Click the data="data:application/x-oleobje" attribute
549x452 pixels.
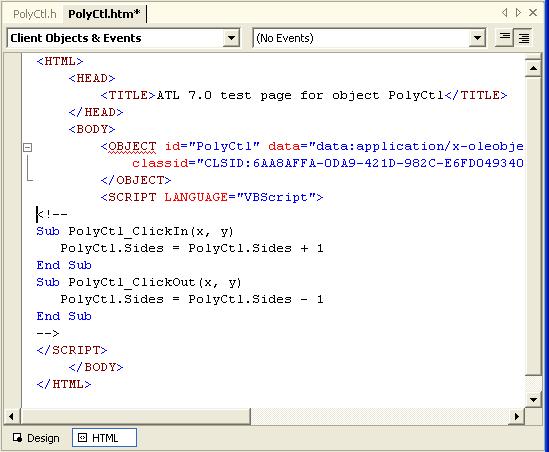pyautogui.click(x=396, y=146)
